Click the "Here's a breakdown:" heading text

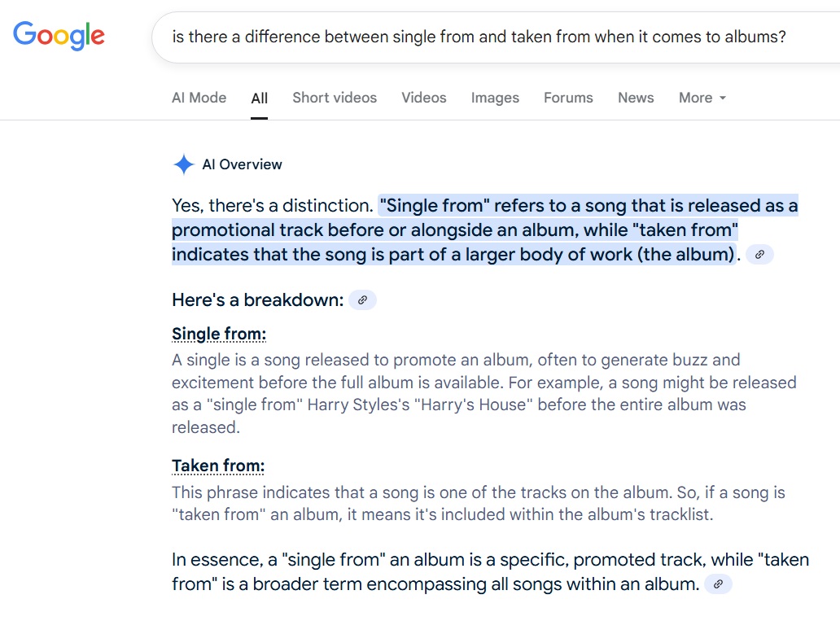pos(257,300)
